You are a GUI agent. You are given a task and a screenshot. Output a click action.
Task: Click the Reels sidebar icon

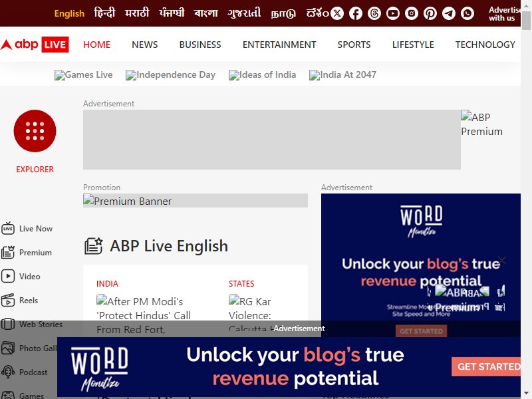pyautogui.click(x=8, y=301)
